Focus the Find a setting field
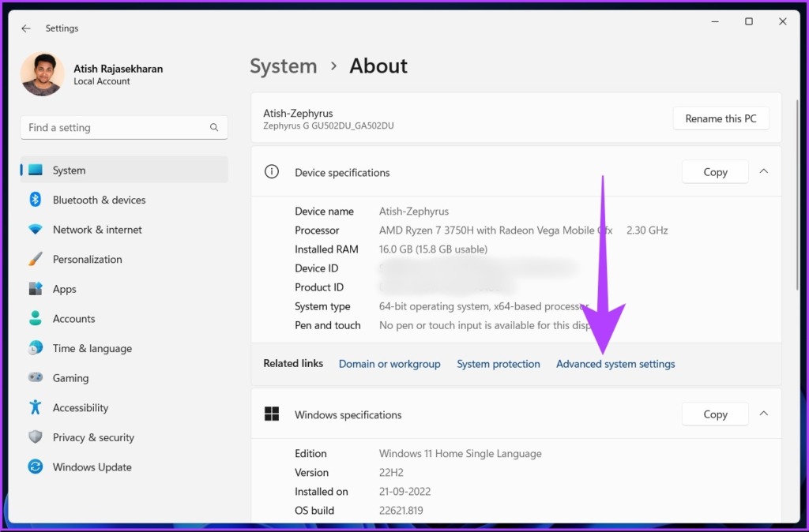Screen dimensions: 809x532 [x=124, y=127]
